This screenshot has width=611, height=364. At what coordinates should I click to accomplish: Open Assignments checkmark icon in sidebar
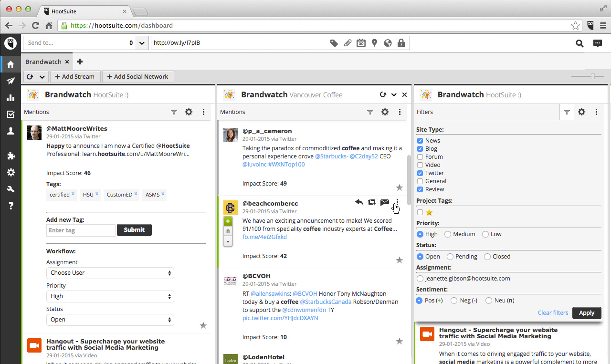tap(11, 114)
